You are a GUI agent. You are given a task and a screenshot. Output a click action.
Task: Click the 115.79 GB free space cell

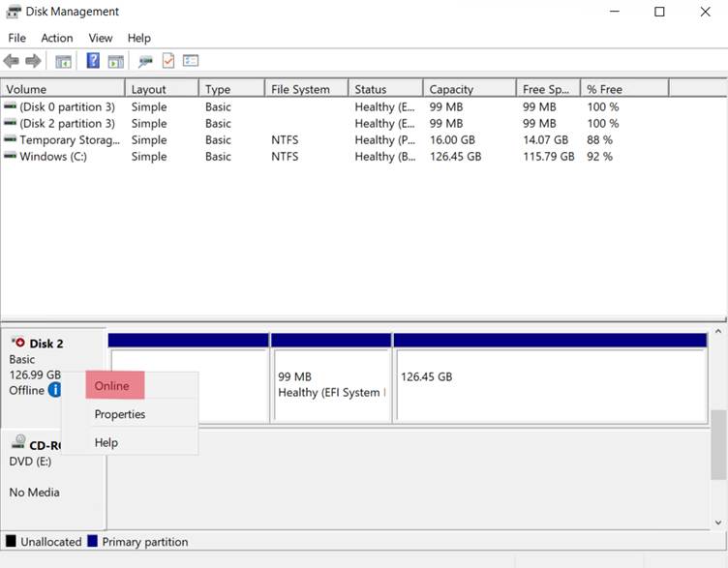[549, 157]
